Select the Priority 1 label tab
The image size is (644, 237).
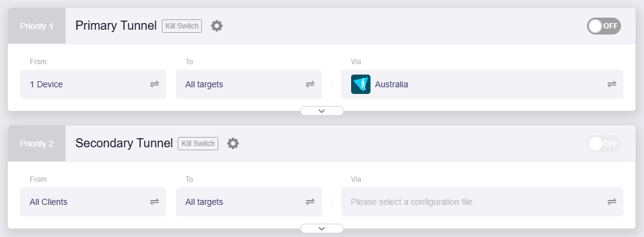(x=36, y=26)
